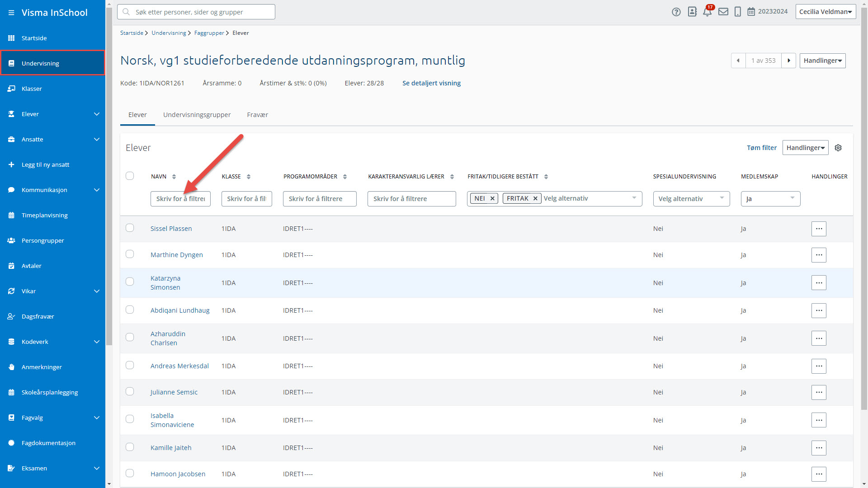
Task: Open the help question mark icon
Action: 676,12
